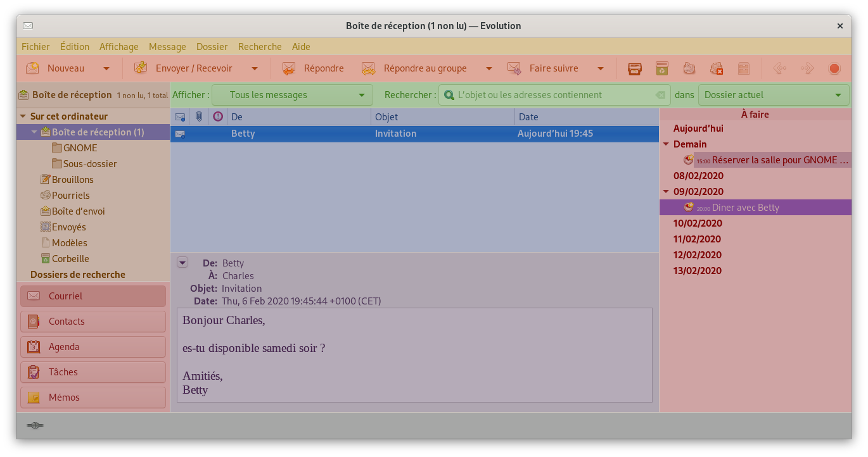Screen dimensions: 868x457
Task: Mark message as junk via toolbar icon
Action: [x=689, y=68]
